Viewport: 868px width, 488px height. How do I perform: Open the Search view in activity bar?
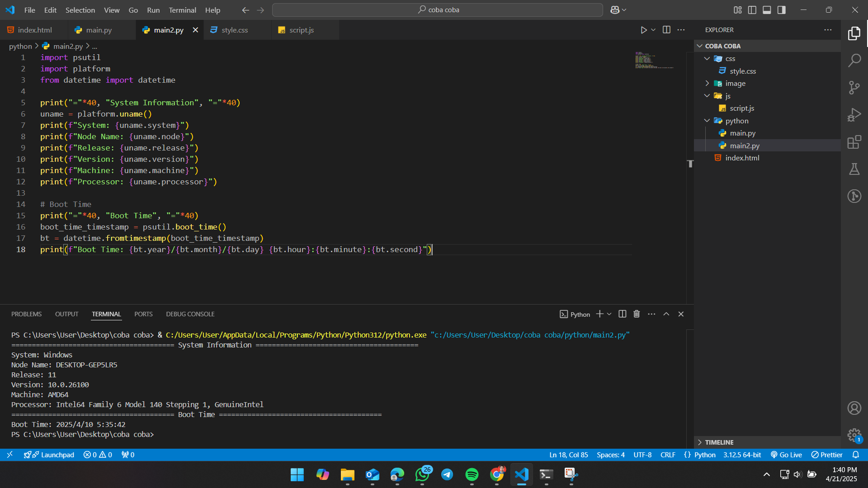click(x=854, y=60)
